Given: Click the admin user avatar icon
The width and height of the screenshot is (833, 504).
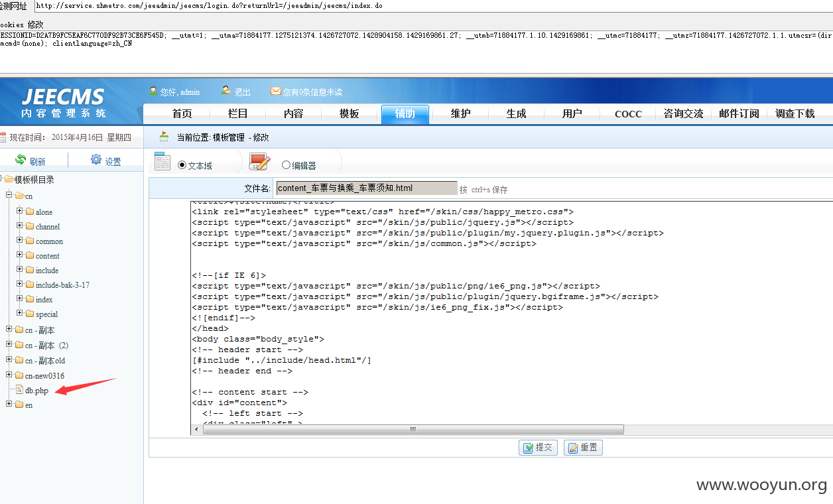Looking at the screenshot, I should click(153, 91).
